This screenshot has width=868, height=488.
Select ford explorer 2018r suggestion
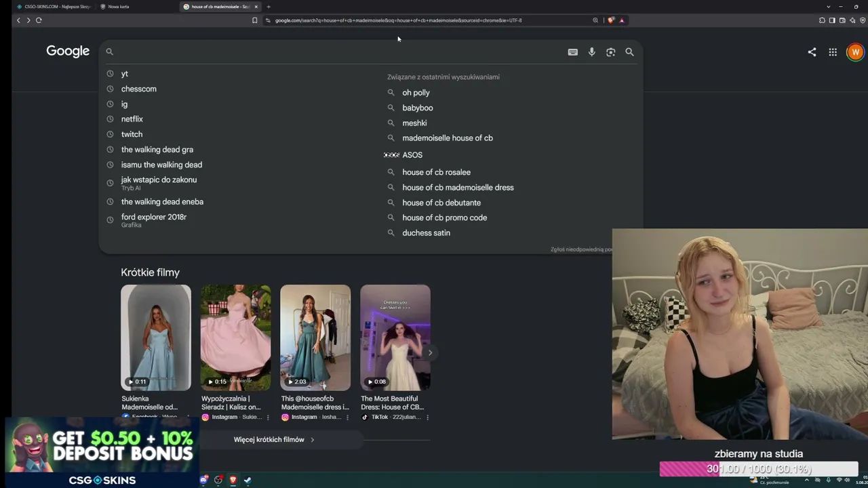[154, 217]
